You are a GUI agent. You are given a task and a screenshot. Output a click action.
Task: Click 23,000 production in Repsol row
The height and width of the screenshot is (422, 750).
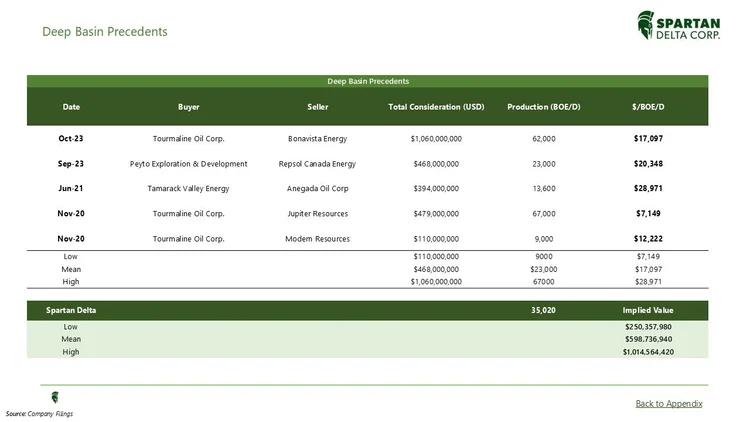click(544, 164)
